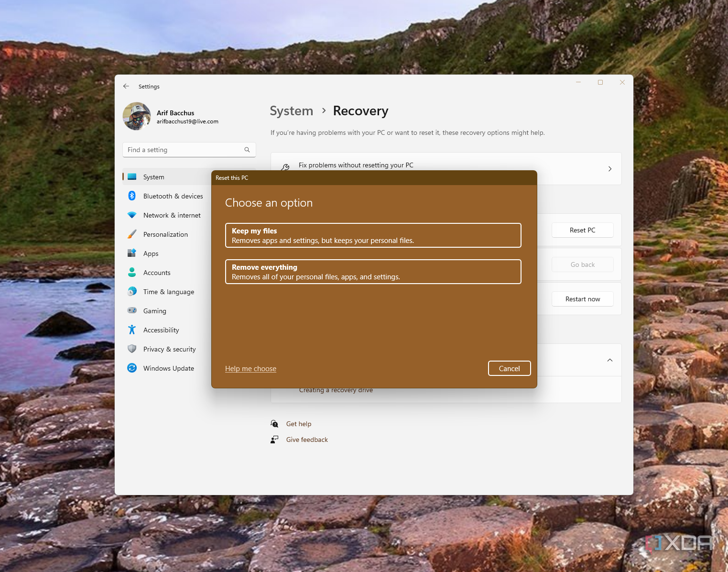The width and height of the screenshot is (728, 572).
Task: Select the Remove everything option
Action: [373, 272]
